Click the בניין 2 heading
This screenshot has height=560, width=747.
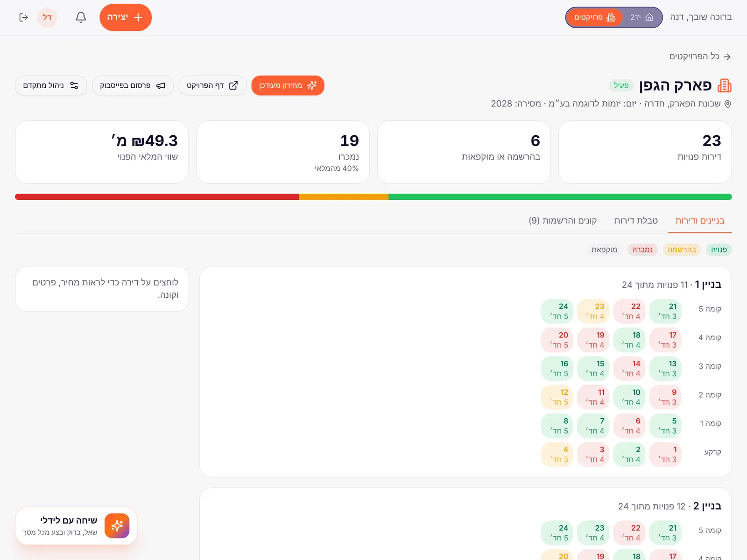click(707, 506)
